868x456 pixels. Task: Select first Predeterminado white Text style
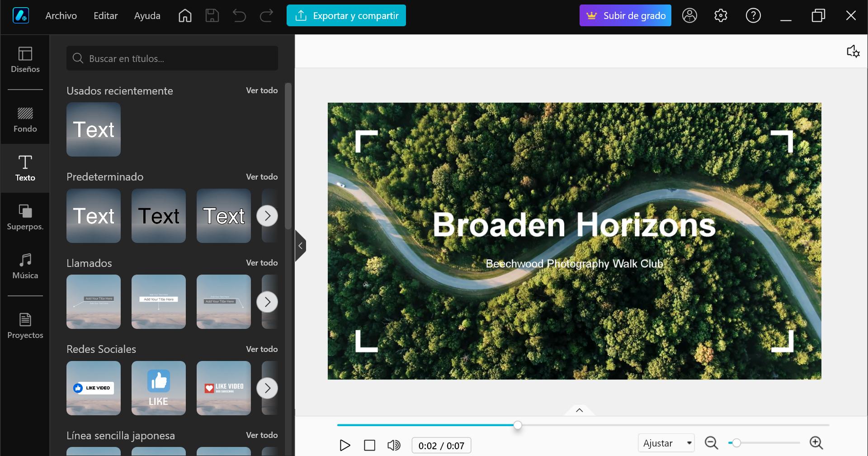coord(94,216)
